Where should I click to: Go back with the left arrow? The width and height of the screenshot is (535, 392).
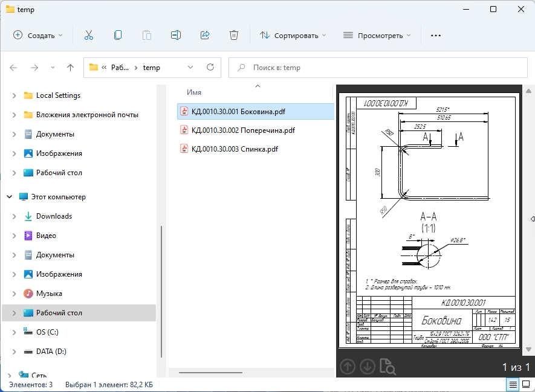[13, 68]
